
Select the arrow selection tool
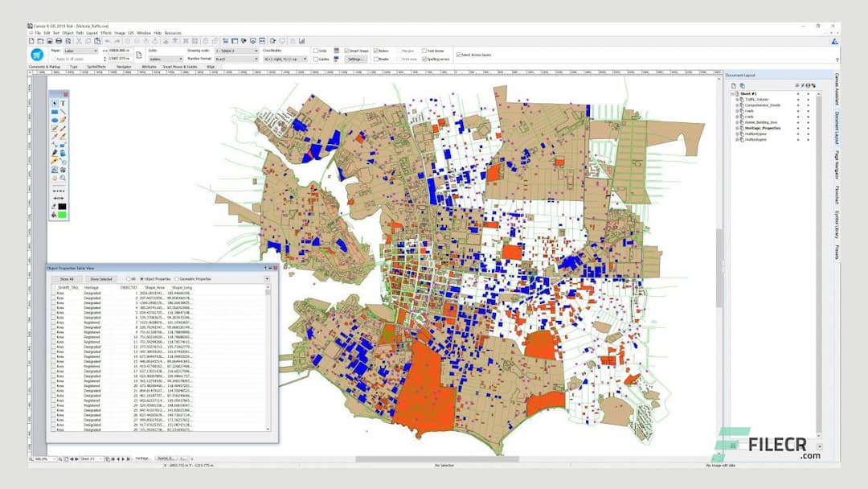click(54, 101)
